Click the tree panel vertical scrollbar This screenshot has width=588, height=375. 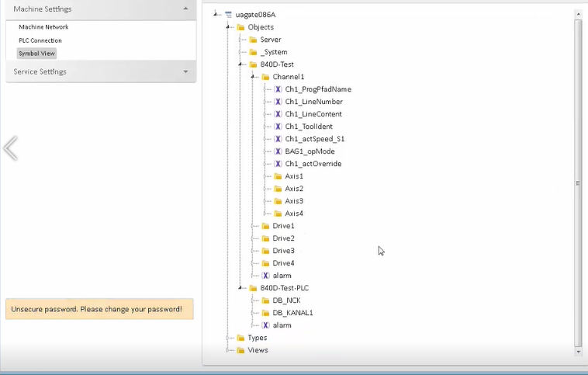(578, 182)
